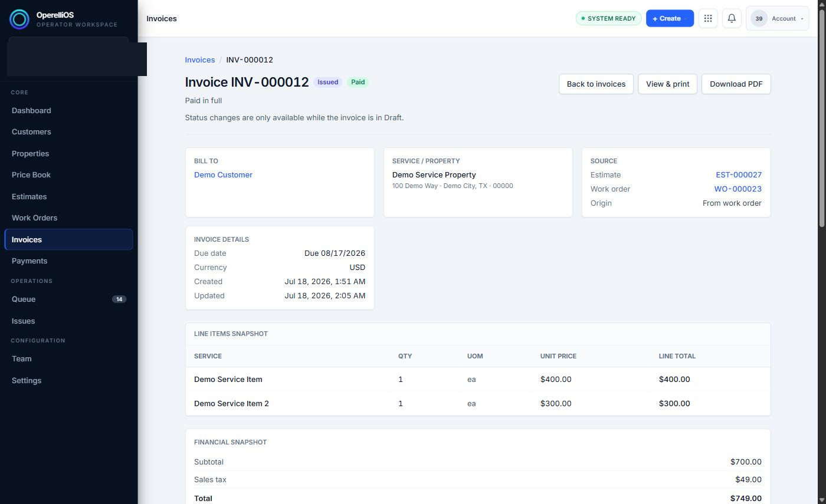Click the Total $749.00 amount
The height and width of the screenshot is (504, 826).
(x=746, y=498)
